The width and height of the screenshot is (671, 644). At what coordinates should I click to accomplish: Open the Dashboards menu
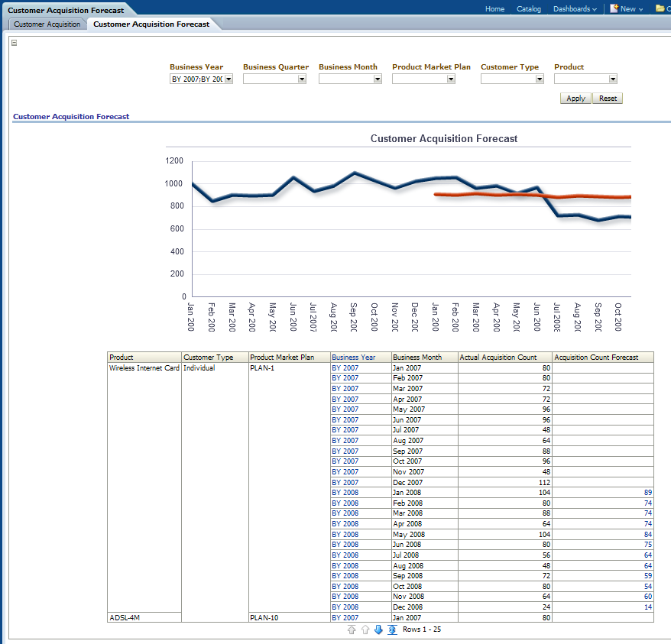pyautogui.click(x=575, y=9)
